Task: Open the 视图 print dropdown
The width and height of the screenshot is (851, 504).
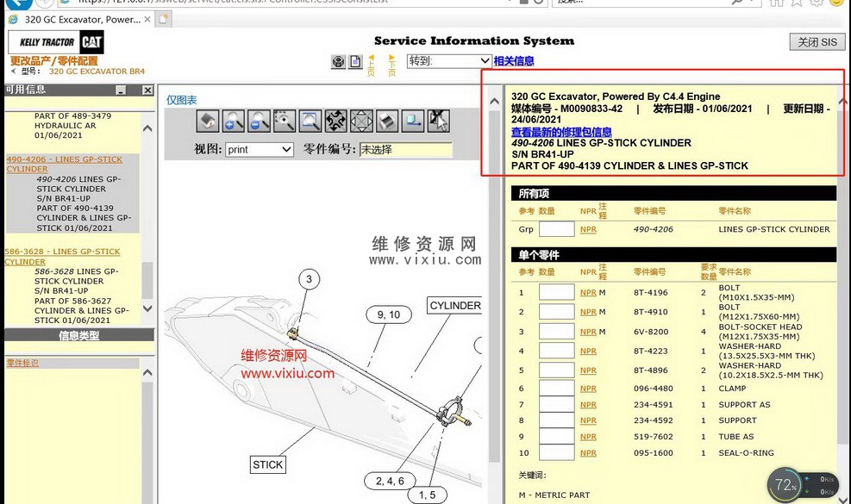Action: (260, 150)
